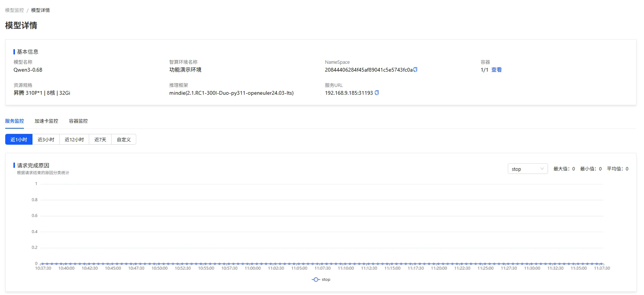644x295 pixels.
Task: Select the 近12小时 time range
Action: point(74,139)
